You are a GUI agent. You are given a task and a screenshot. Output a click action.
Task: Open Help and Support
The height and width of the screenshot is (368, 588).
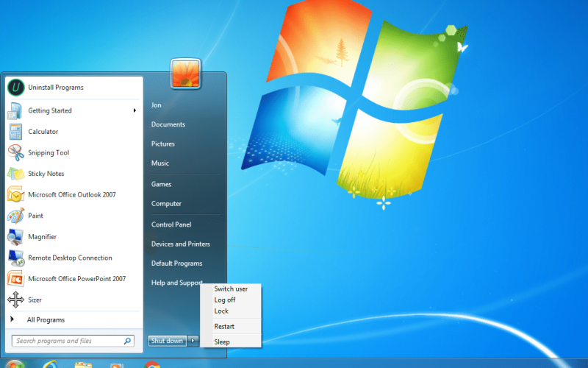click(x=177, y=283)
